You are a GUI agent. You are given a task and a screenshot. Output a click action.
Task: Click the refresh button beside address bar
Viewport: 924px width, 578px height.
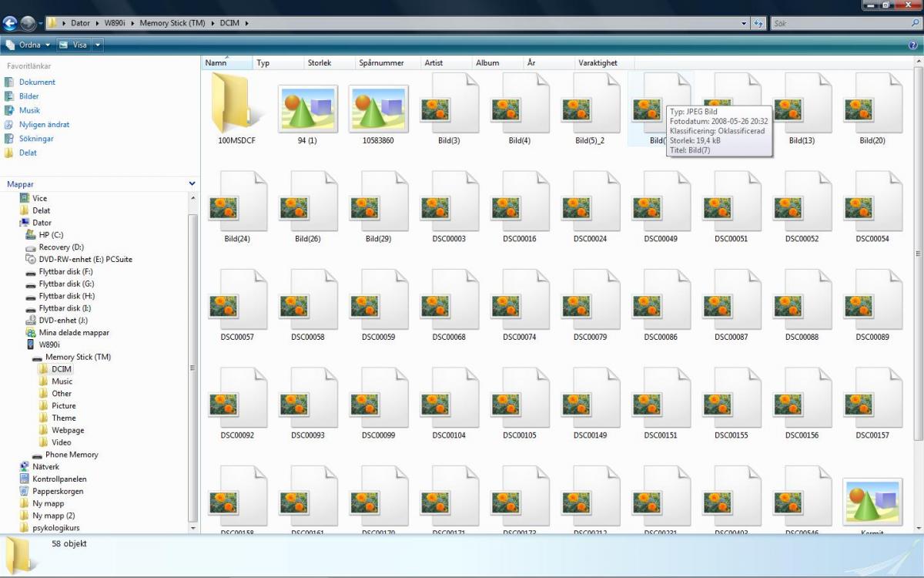tap(758, 23)
